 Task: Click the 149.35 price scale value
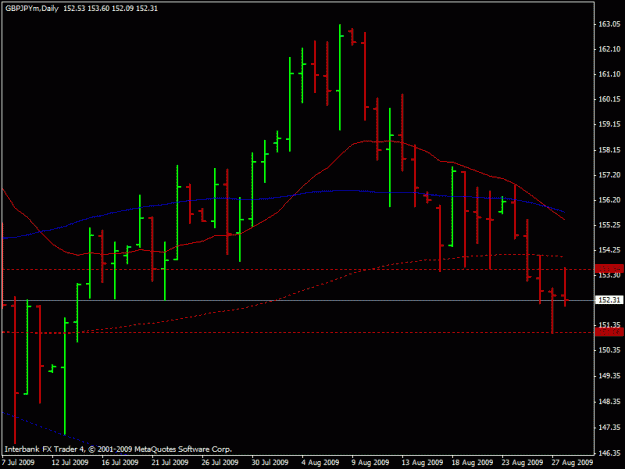point(609,376)
